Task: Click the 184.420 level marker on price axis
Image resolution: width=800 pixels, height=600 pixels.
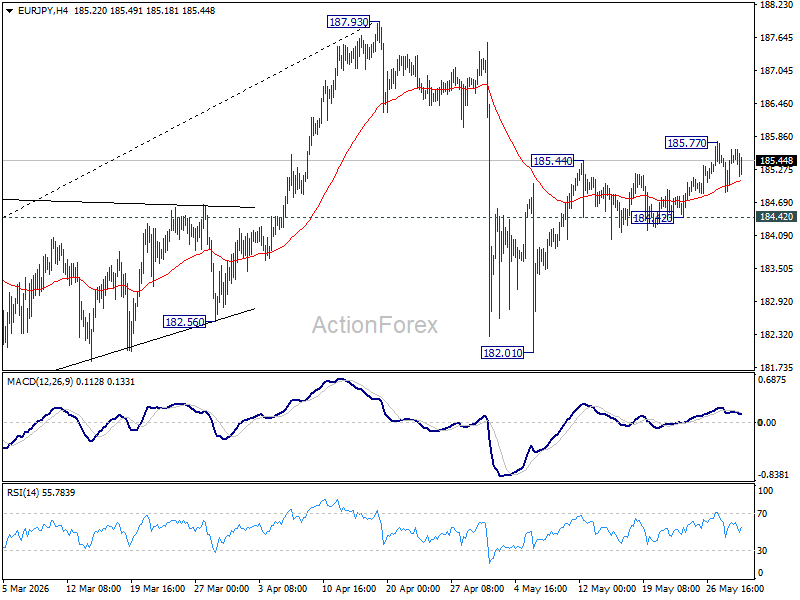Action: 776,217
